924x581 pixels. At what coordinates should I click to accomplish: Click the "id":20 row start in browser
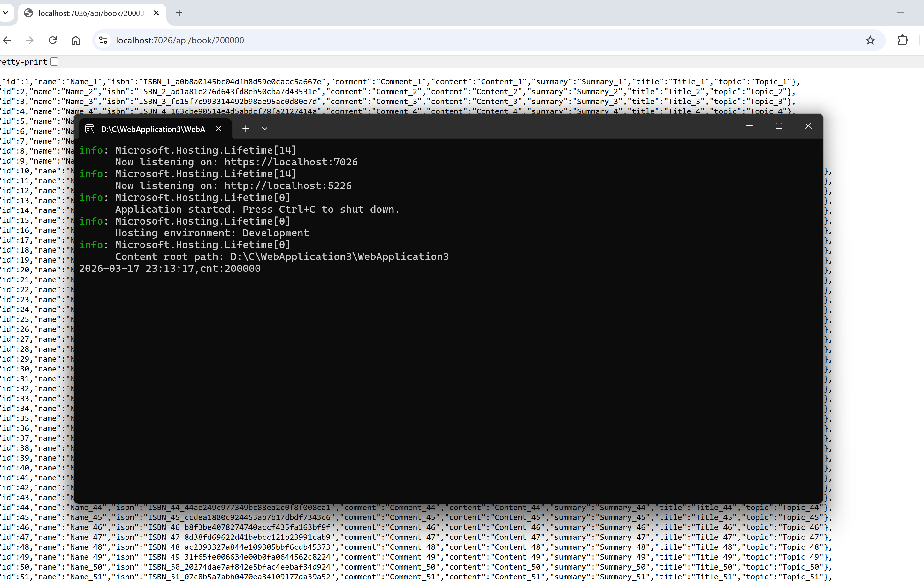pyautogui.click(x=15, y=270)
